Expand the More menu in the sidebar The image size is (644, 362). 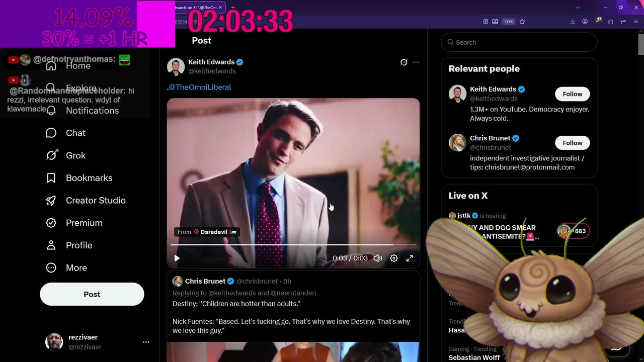[x=66, y=268]
